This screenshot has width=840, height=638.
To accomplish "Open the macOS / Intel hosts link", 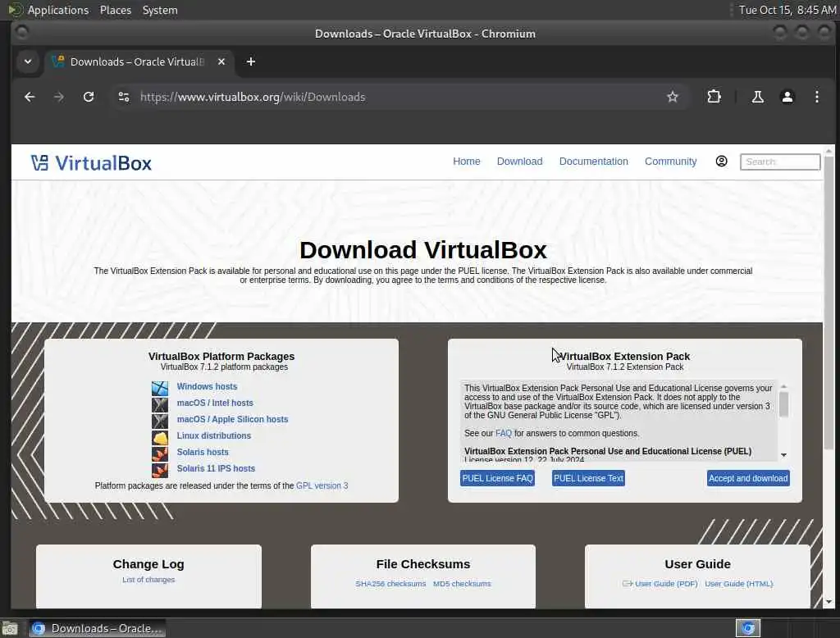I will click(x=215, y=403).
